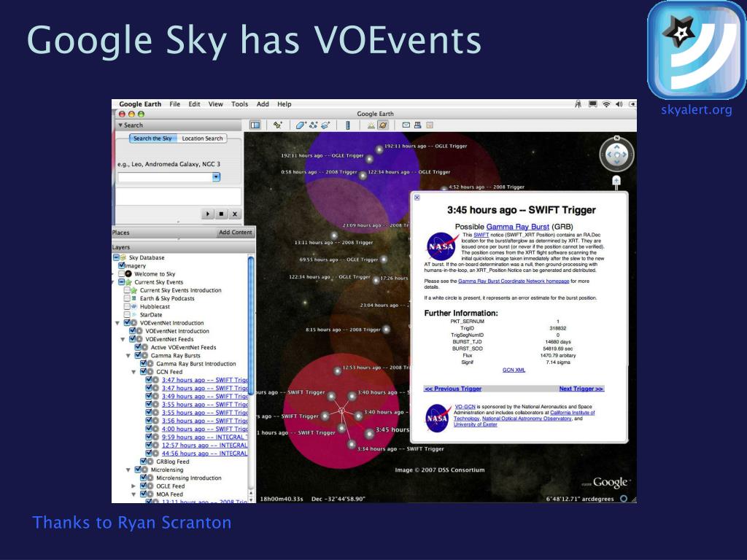This screenshot has width=747, height=560.
Task: Uncheck the Microlensing checkbox
Action: [x=138, y=469]
